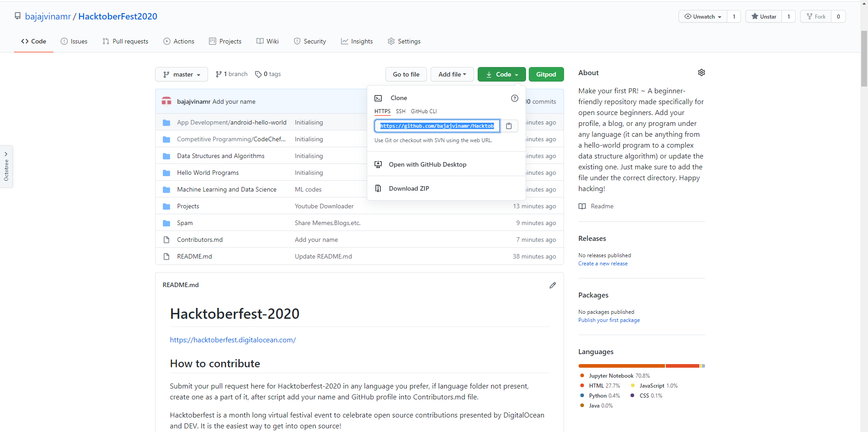Viewport: 868px width, 432px height.
Task: Click tag icon next to 0 tags
Action: 258,74
